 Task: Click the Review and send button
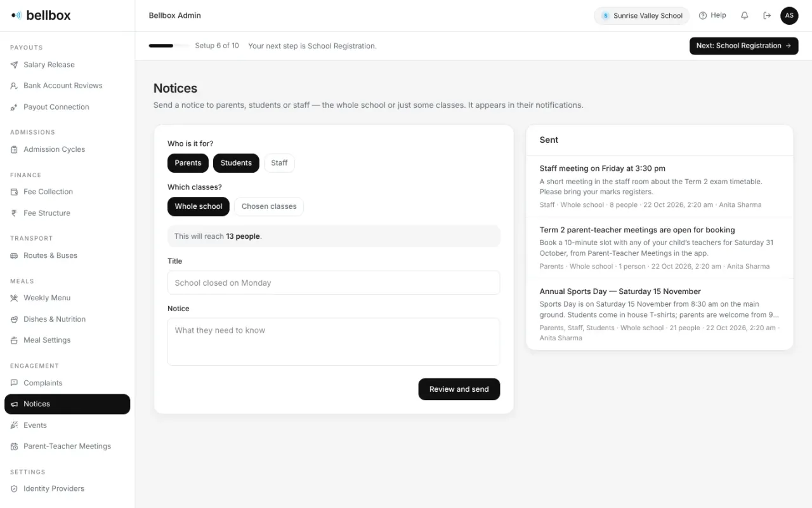459,389
